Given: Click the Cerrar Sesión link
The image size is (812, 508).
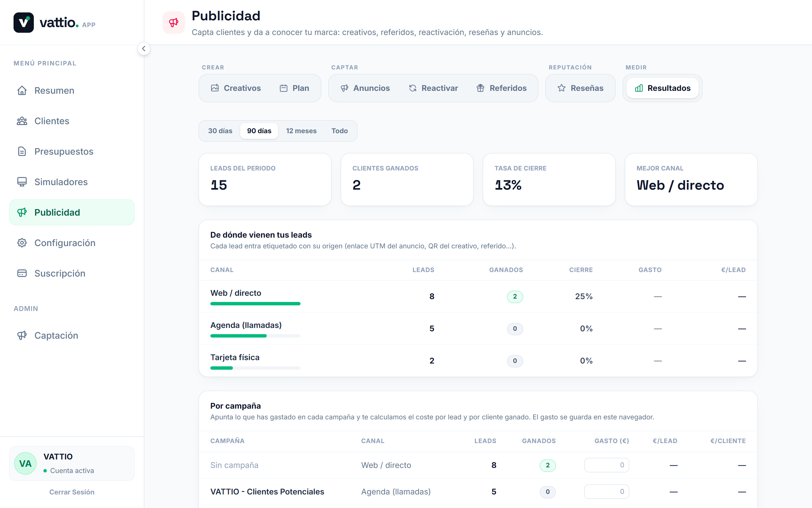Looking at the screenshot, I should click(72, 492).
